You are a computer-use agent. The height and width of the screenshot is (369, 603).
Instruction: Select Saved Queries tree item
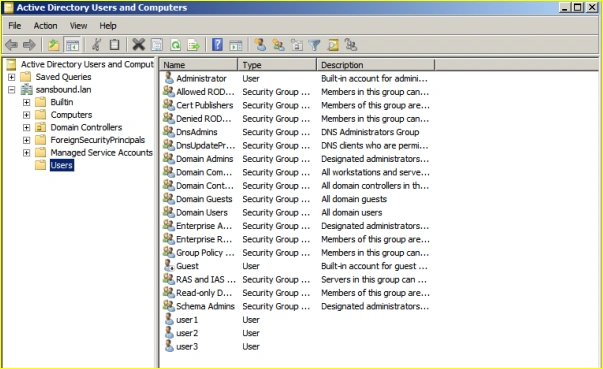[63, 77]
